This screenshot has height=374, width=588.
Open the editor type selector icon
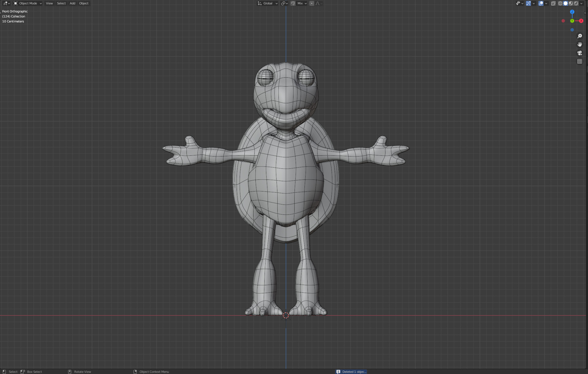(6, 3)
